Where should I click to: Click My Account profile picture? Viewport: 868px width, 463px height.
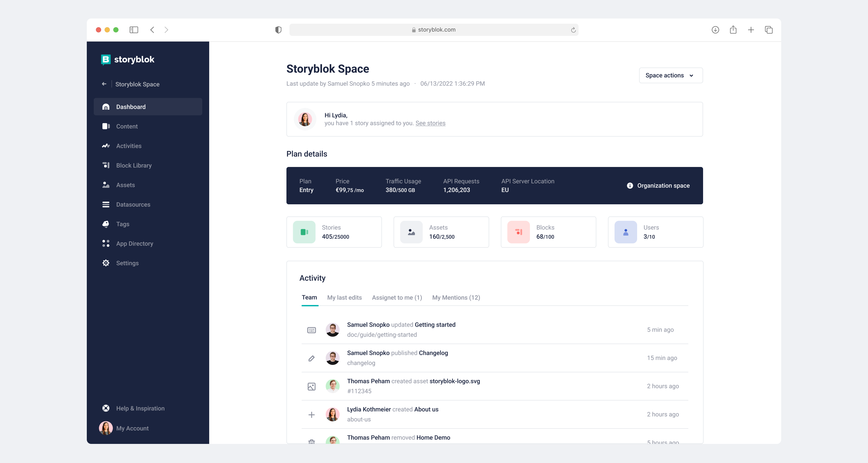pos(106,429)
